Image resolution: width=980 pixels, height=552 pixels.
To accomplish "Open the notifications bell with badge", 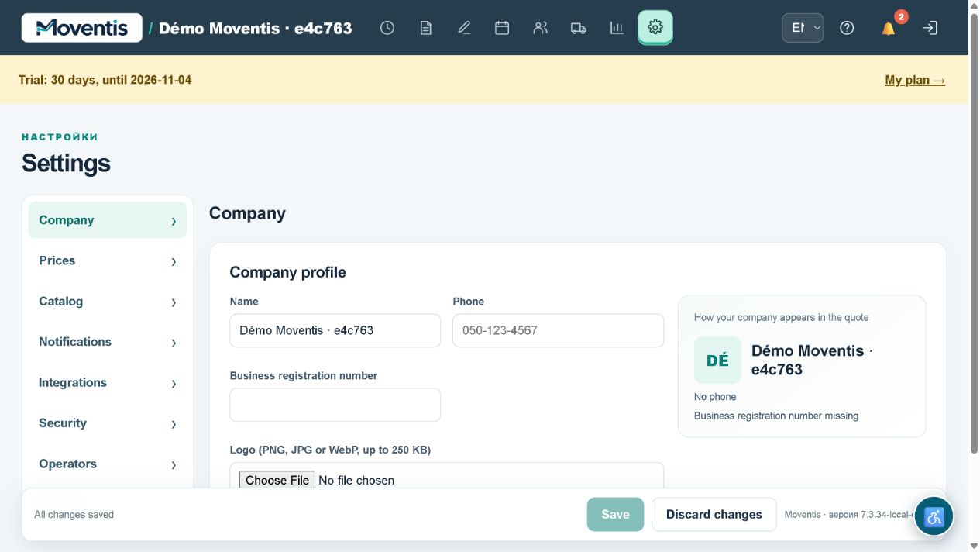I will 889,28.
